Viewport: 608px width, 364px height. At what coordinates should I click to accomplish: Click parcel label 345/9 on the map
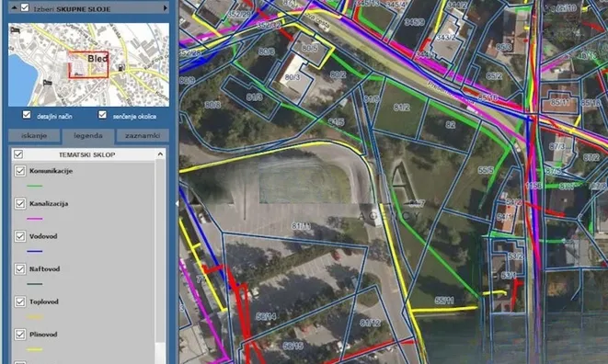[x=414, y=22]
